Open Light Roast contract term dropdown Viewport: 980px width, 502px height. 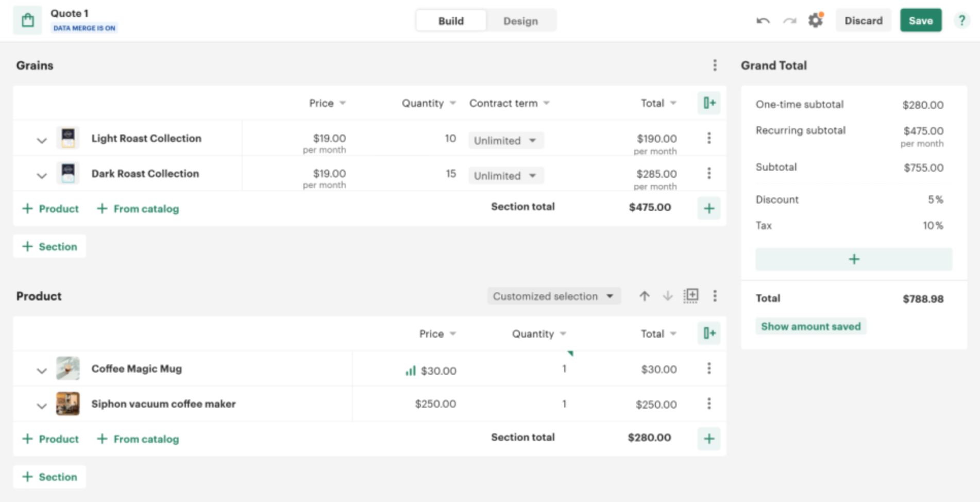[505, 140]
